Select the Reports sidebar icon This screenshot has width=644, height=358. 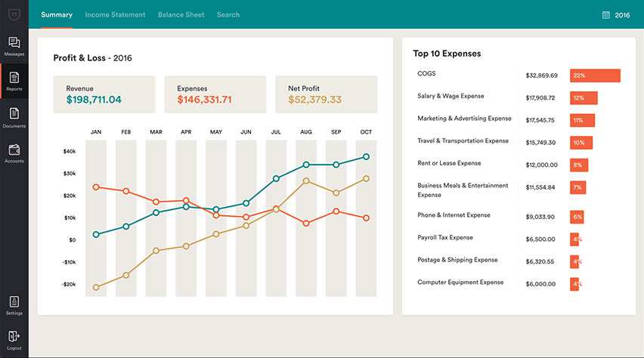(14, 79)
